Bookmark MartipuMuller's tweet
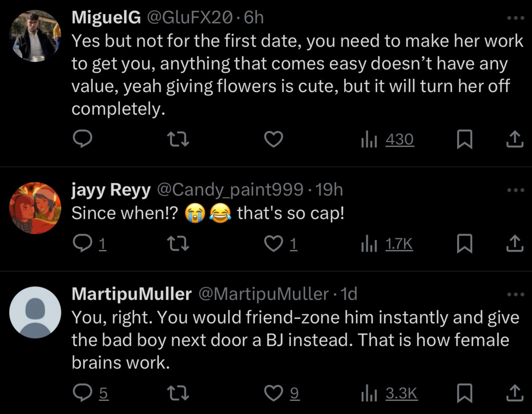Viewport: 532px width, 414px height. click(464, 393)
